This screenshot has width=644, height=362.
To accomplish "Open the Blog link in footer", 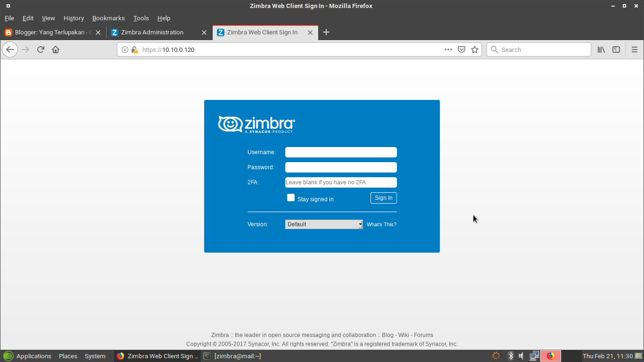I will point(388,335).
